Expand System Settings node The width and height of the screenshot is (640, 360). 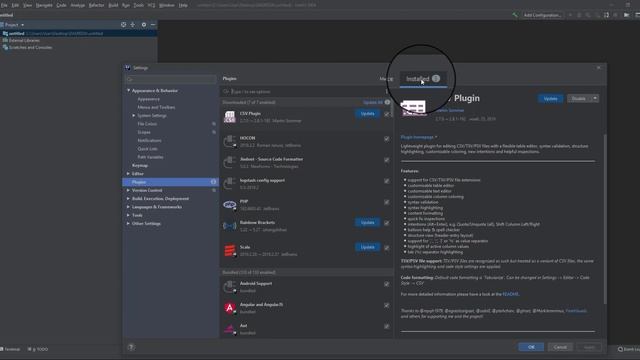(133, 116)
